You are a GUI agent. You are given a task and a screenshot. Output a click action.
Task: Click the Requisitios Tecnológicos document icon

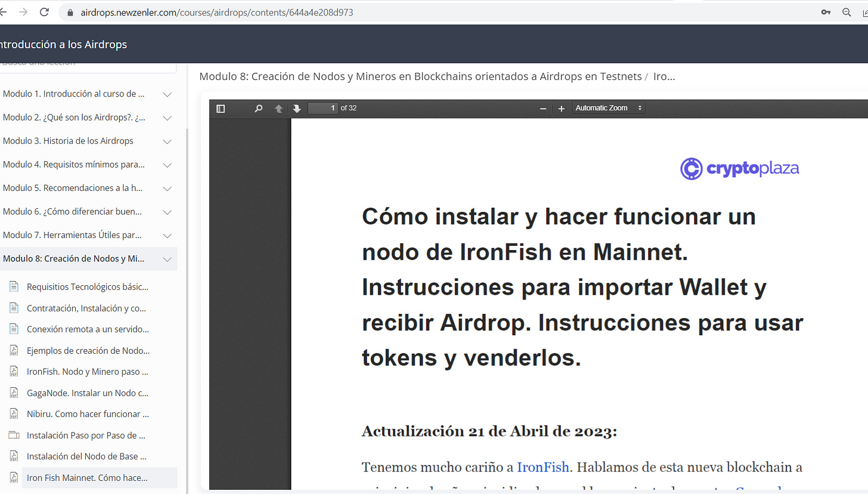pos(14,287)
